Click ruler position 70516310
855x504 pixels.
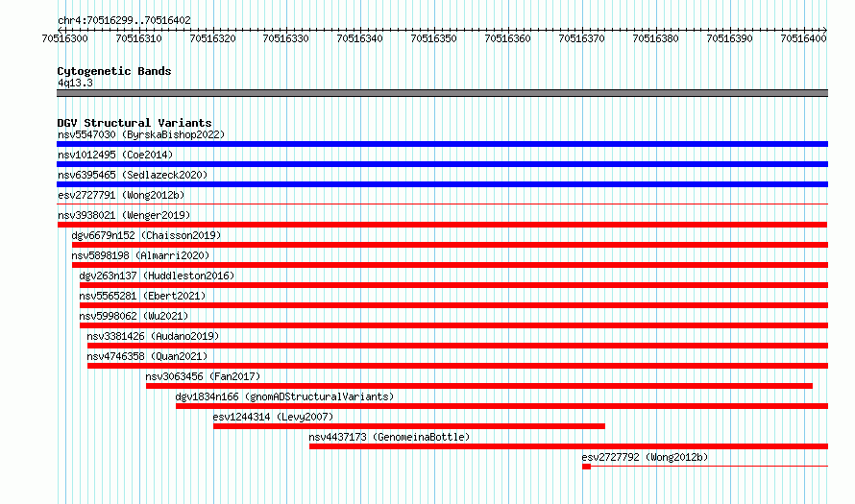[139, 38]
